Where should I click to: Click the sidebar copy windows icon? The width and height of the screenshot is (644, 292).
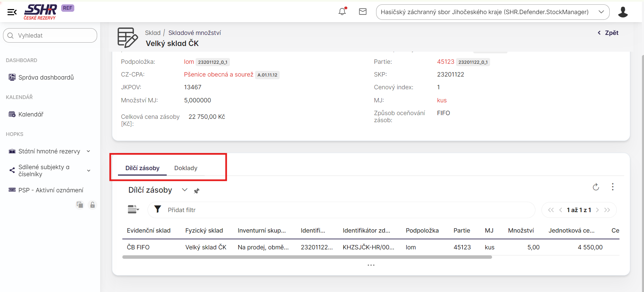[80, 205]
